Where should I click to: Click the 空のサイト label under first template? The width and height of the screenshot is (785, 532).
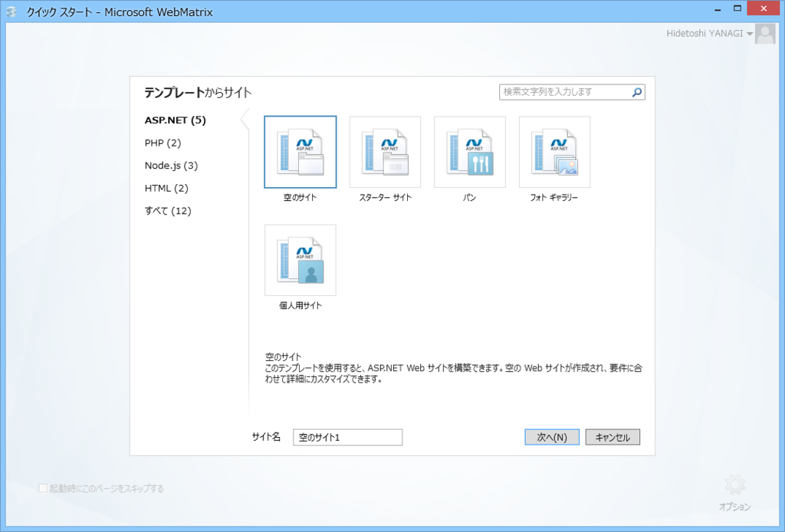300,197
